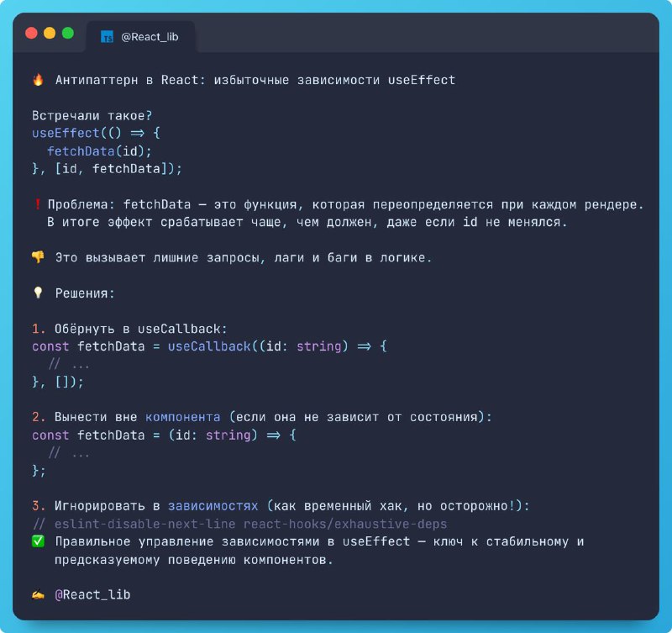The width and height of the screenshot is (672, 633).
Task: Click the @React_lib signature at bottom
Action: point(92,594)
